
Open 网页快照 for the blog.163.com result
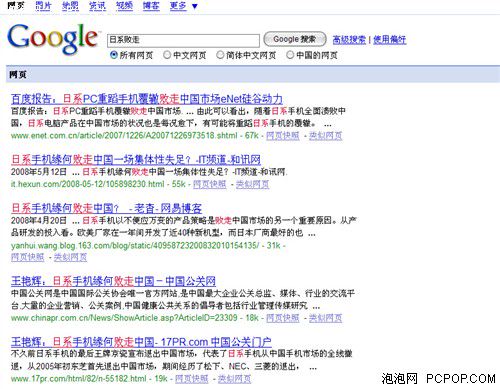(x=27, y=257)
